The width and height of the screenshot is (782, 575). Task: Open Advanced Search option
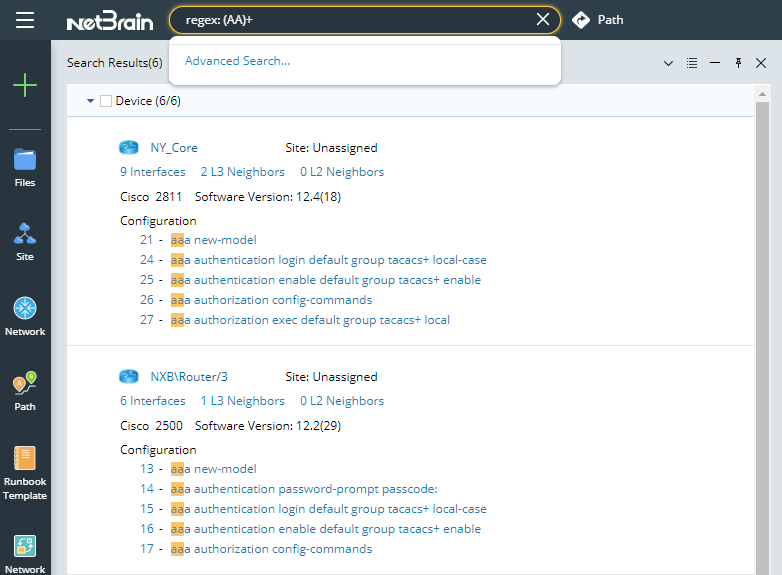tap(238, 61)
